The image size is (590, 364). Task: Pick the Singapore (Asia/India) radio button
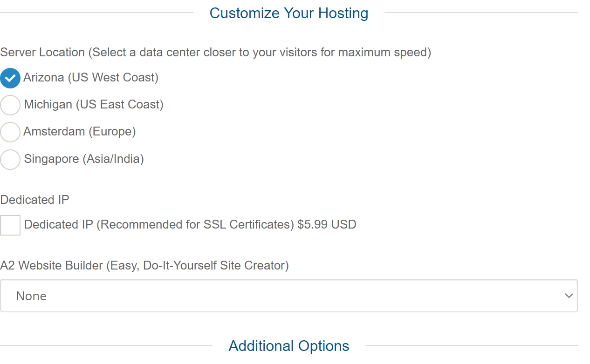coord(10,160)
